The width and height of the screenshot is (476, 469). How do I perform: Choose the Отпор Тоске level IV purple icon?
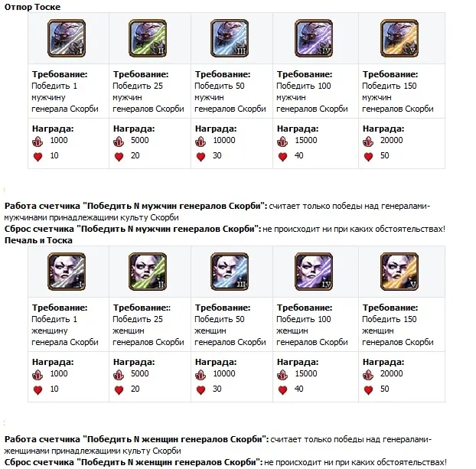point(314,38)
